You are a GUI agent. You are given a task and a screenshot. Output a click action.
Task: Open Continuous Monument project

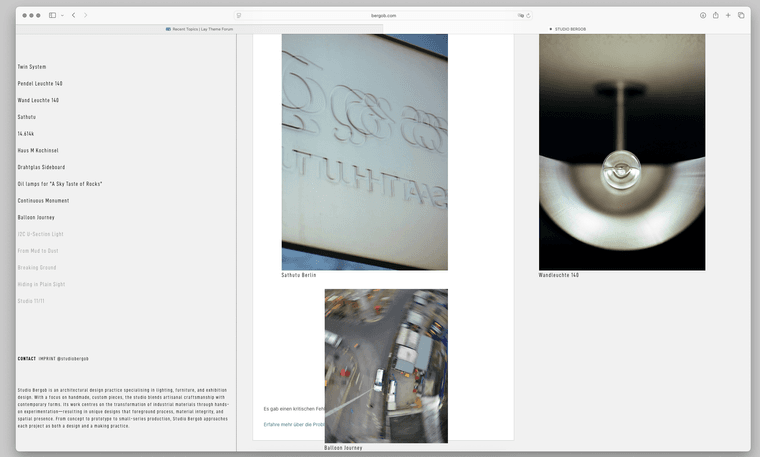pos(43,200)
